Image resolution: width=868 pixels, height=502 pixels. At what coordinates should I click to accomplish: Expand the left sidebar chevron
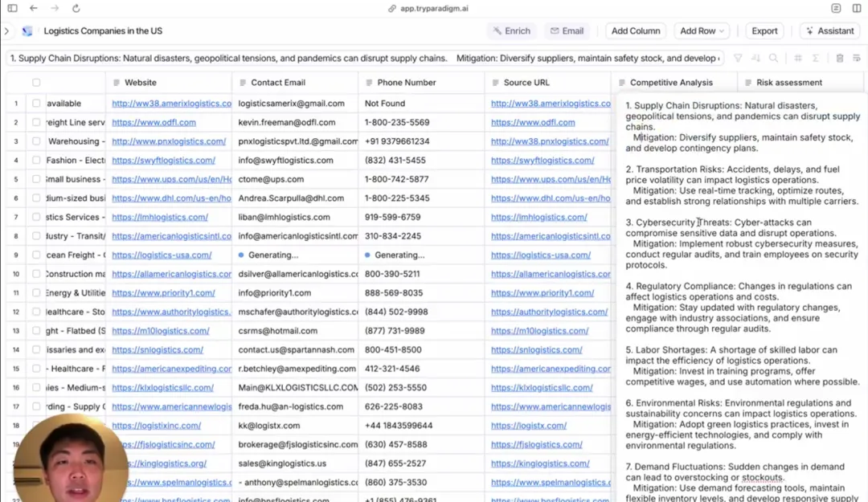6,31
